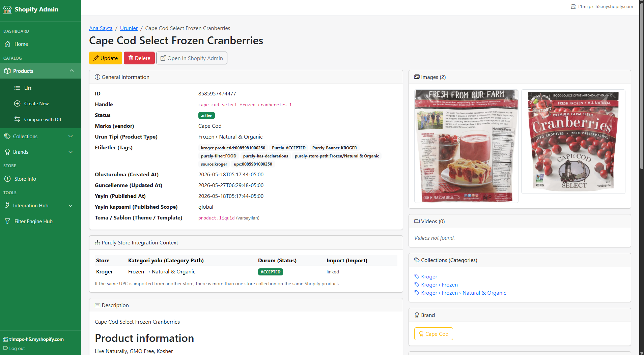The height and width of the screenshot is (355, 644).
Task: Click the General Information info icon
Action: coord(97,77)
